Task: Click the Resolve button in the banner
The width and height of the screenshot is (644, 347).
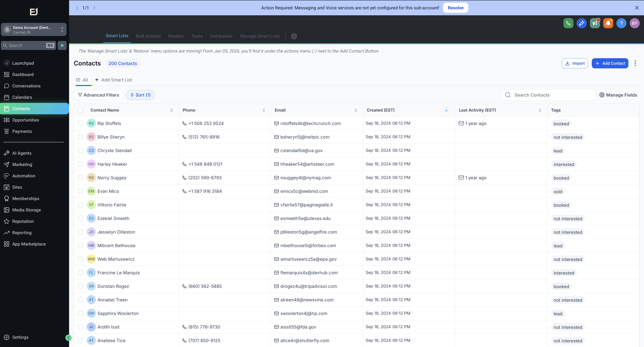Action: (455, 8)
